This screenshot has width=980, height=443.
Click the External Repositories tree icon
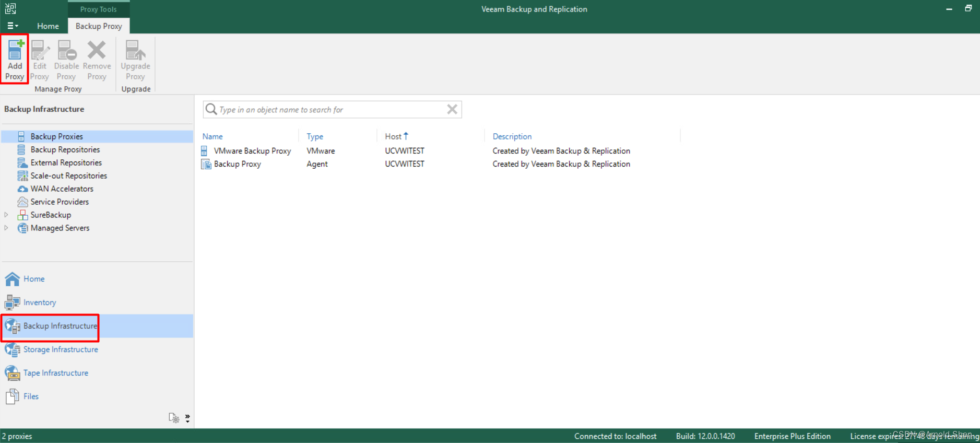coord(22,162)
